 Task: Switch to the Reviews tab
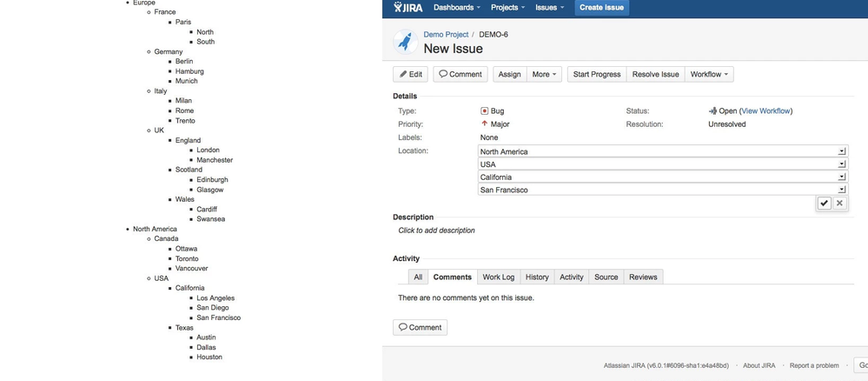[643, 277]
